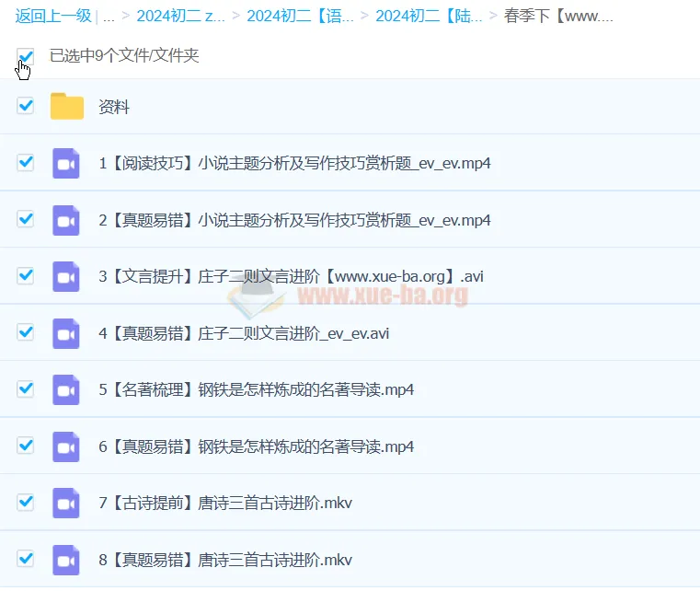Go to breadcrumb 2024初二【陆...

click(x=429, y=16)
